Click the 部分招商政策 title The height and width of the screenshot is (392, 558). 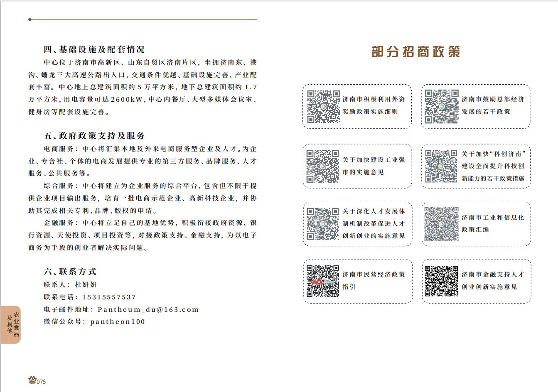click(x=416, y=52)
